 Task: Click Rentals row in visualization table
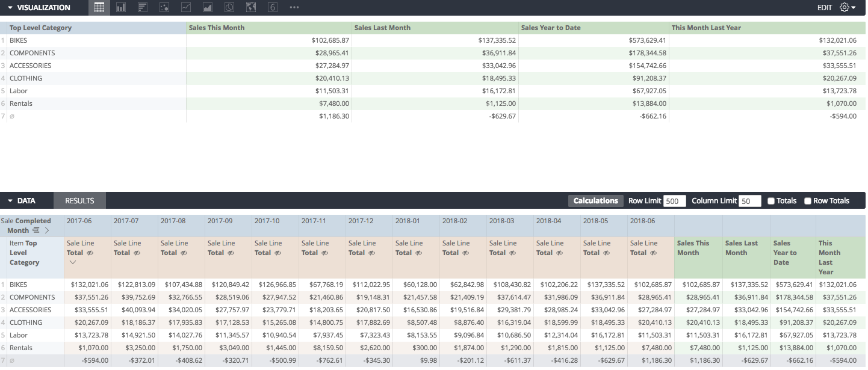tap(433, 103)
